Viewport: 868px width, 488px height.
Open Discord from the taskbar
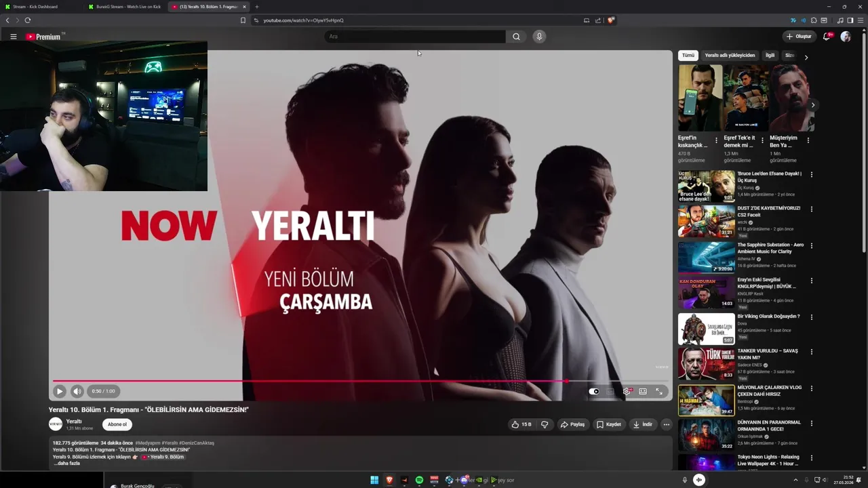click(464, 480)
